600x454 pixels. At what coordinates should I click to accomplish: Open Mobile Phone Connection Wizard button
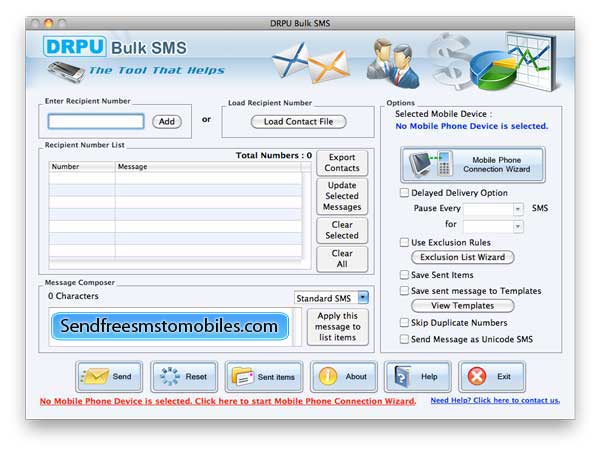click(473, 165)
